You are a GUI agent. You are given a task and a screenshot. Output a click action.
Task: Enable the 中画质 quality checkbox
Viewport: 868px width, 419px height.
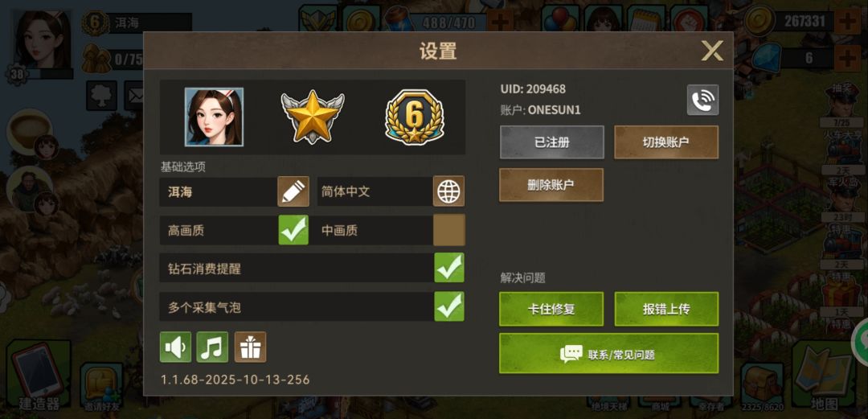click(x=449, y=230)
